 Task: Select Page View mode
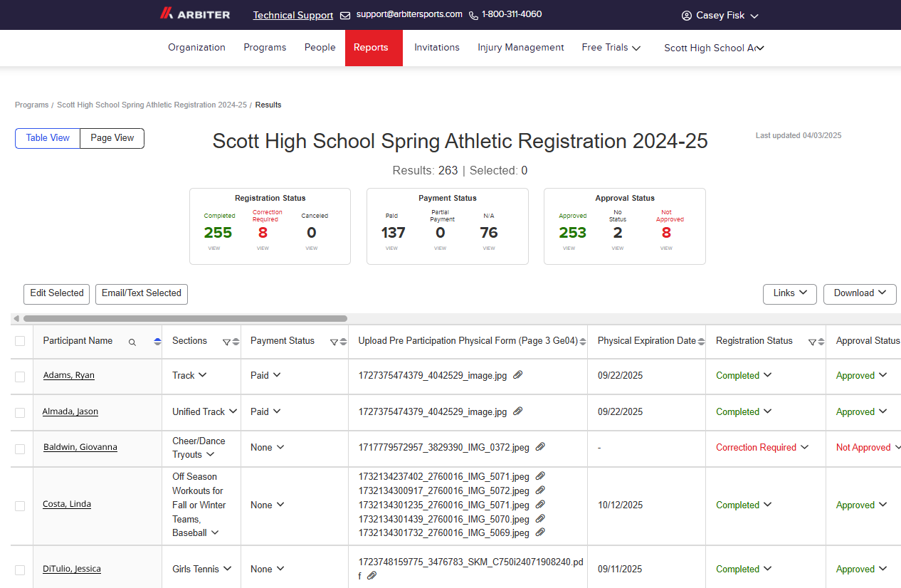click(x=111, y=138)
